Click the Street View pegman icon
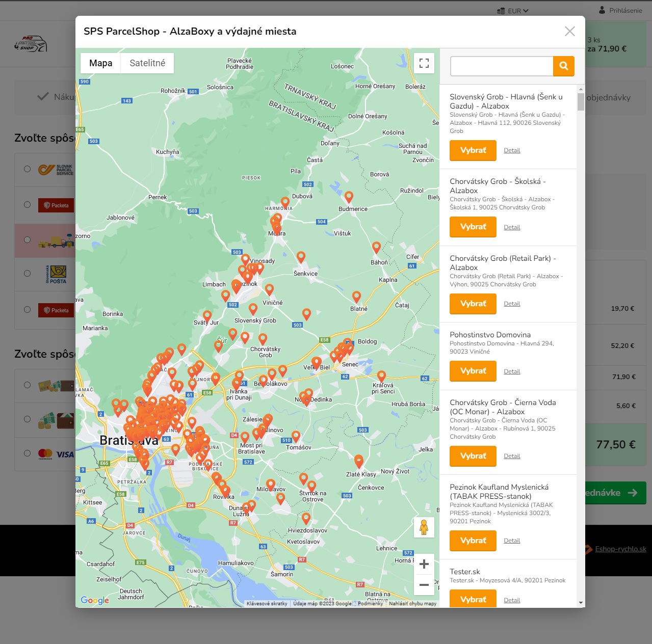Image resolution: width=652 pixels, height=644 pixels. (424, 527)
